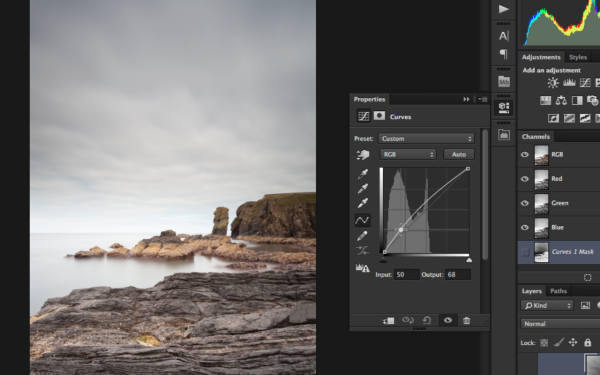The height and width of the screenshot is (375, 600).
Task: Open the Mini Bridge panel icon
Action: point(504,81)
